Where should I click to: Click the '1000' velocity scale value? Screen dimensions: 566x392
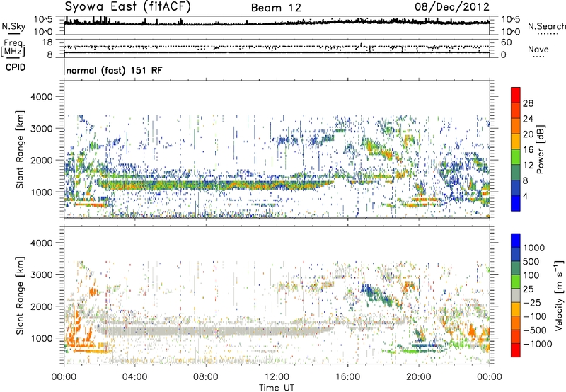click(x=534, y=248)
